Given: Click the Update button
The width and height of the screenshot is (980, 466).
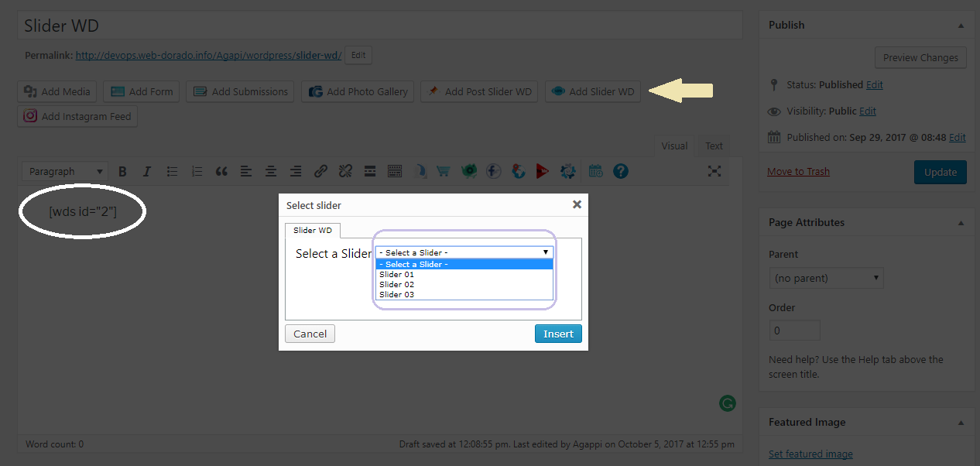Looking at the screenshot, I should point(941,172).
